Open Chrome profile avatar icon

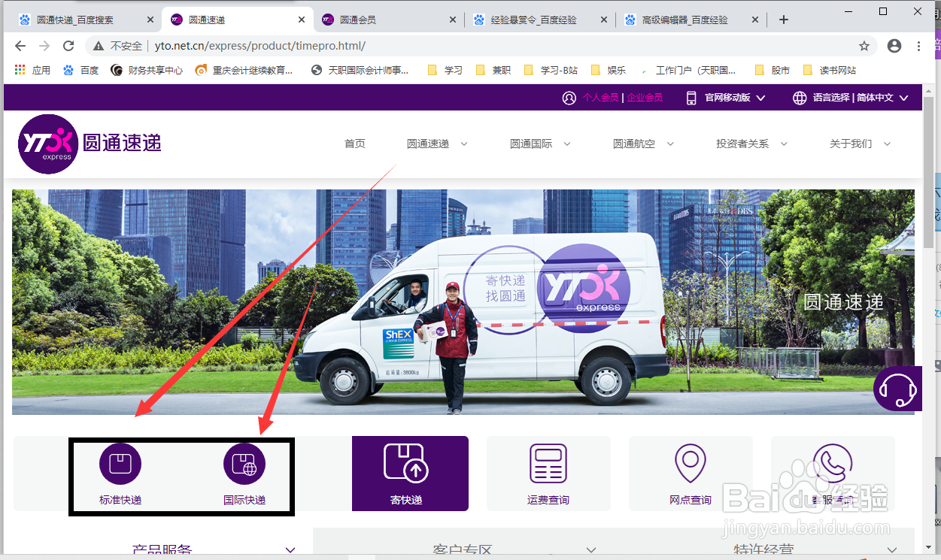[x=894, y=46]
